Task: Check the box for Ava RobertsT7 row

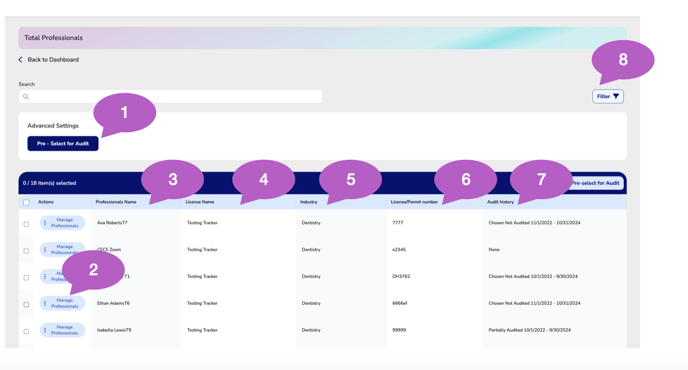Action: [26, 224]
